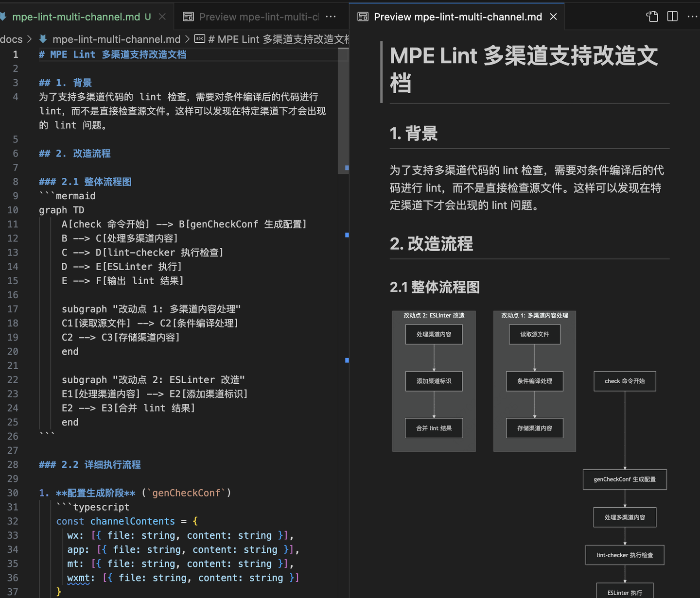Image resolution: width=700 pixels, height=598 pixels.
Task: Open the mpe-lint-multi-channel.md breadcrumb dropdown
Action: click(x=116, y=39)
